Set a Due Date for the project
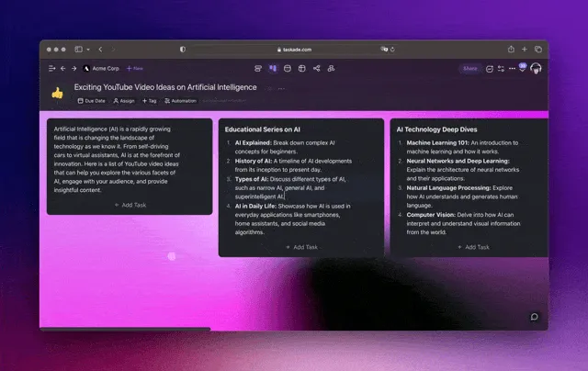Viewport: 588px width, 371px height. click(x=92, y=101)
